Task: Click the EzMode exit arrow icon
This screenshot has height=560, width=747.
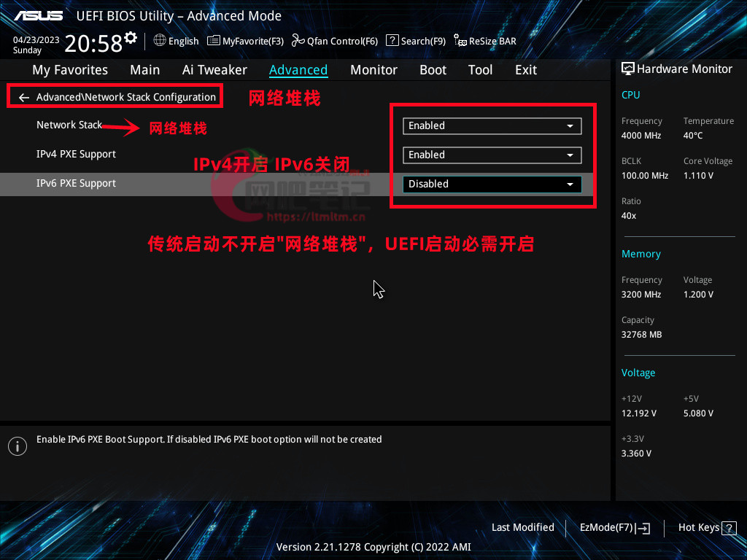Action: [643, 528]
